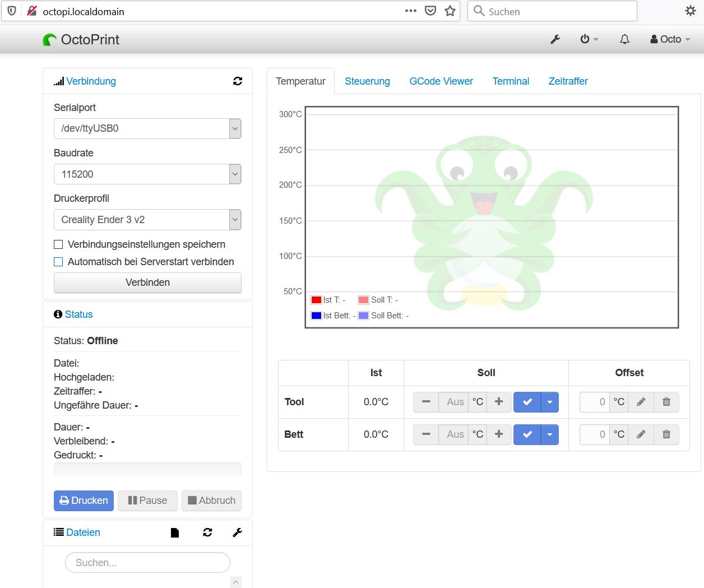Image resolution: width=704 pixels, height=588 pixels.
Task: Enable Verbindungseinstellungen speichern checkbox
Action: tap(58, 244)
